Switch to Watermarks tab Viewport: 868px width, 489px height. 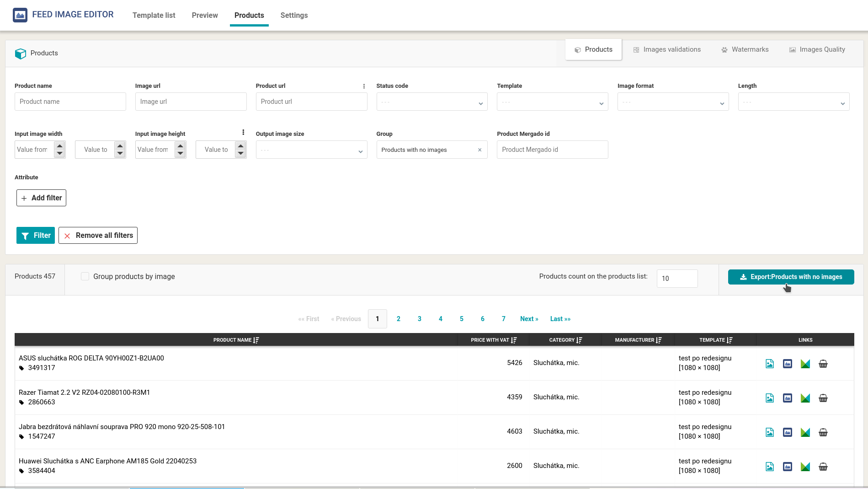point(745,49)
